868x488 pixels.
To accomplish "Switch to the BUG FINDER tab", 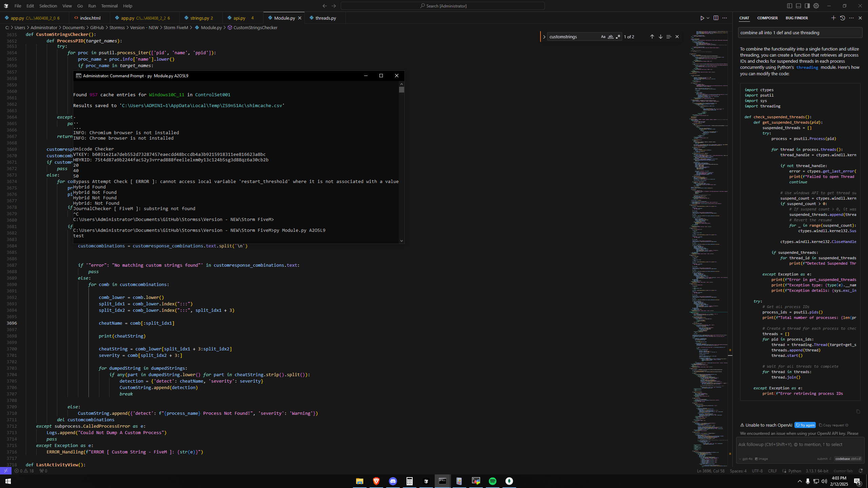I will pos(796,18).
